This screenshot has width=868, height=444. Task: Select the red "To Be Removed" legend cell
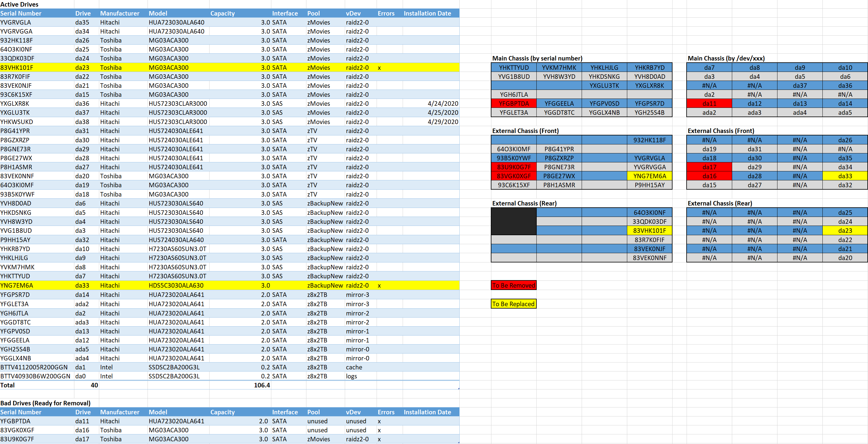click(514, 286)
